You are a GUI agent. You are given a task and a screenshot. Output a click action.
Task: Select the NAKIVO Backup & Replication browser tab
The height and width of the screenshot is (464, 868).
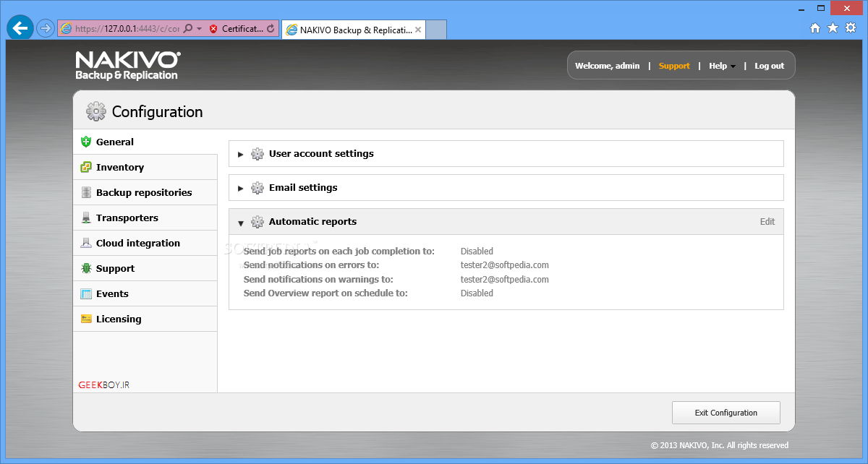click(353, 30)
